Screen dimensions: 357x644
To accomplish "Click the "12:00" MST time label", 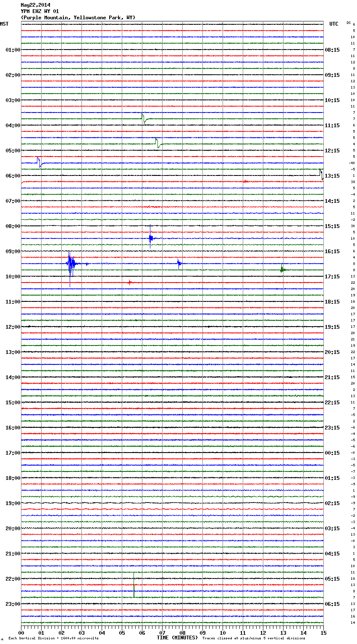I will click(13, 327).
